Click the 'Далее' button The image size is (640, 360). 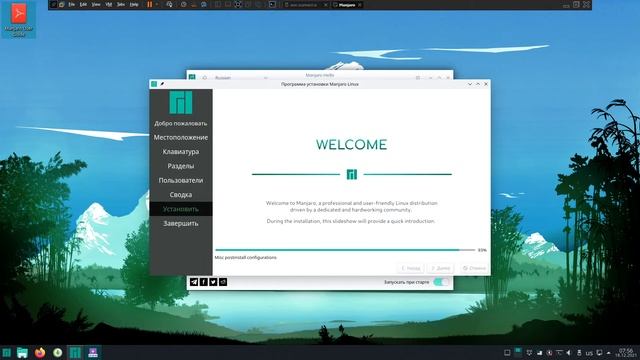tap(440, 268)
